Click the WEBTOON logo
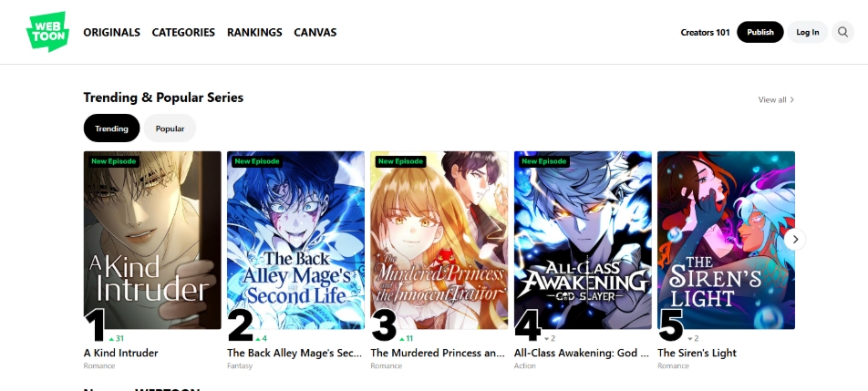 coord(47,32)
